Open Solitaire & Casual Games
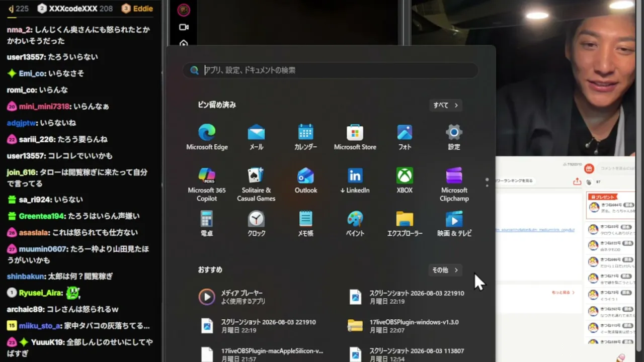 (x=256, y=184)
